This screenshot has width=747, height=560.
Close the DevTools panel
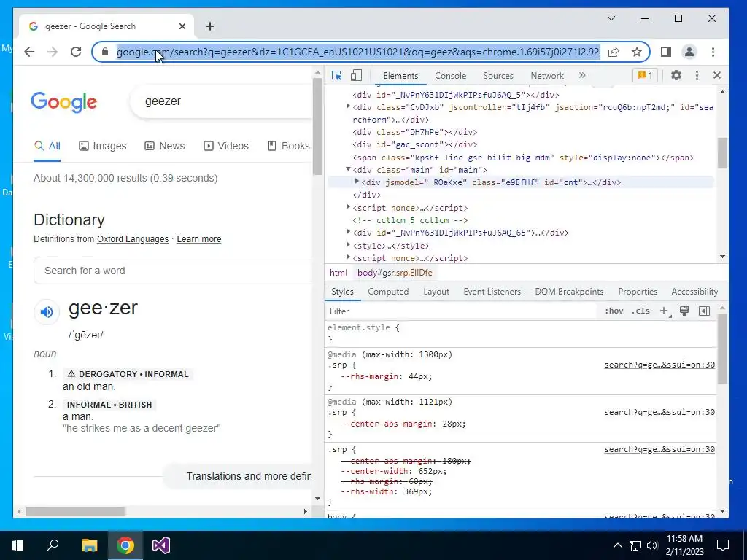[x=717, y=75]
